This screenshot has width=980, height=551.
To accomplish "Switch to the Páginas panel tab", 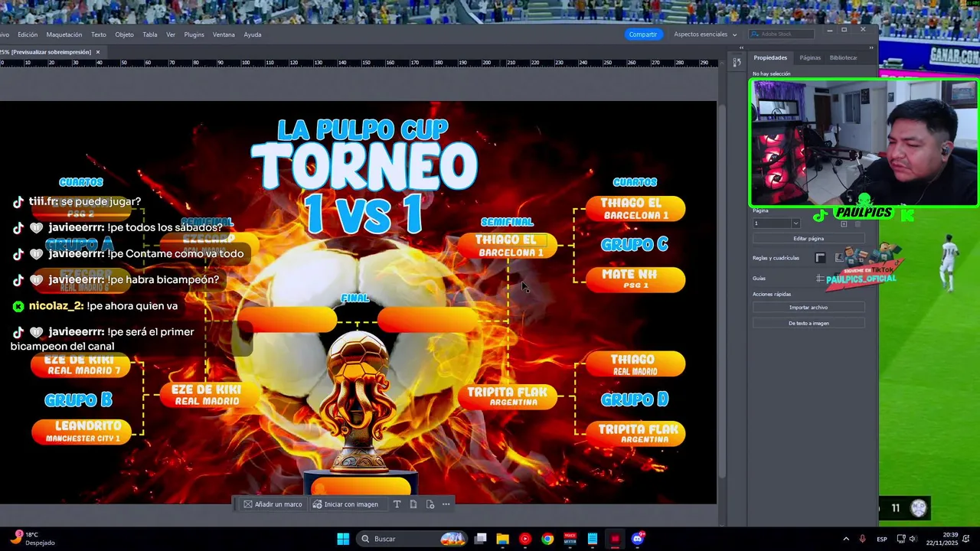I will pos(810,57).
